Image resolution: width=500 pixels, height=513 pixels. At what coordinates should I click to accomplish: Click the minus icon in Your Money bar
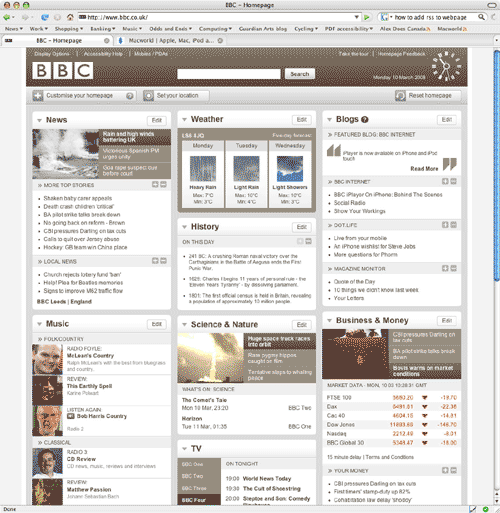(453, 470)
